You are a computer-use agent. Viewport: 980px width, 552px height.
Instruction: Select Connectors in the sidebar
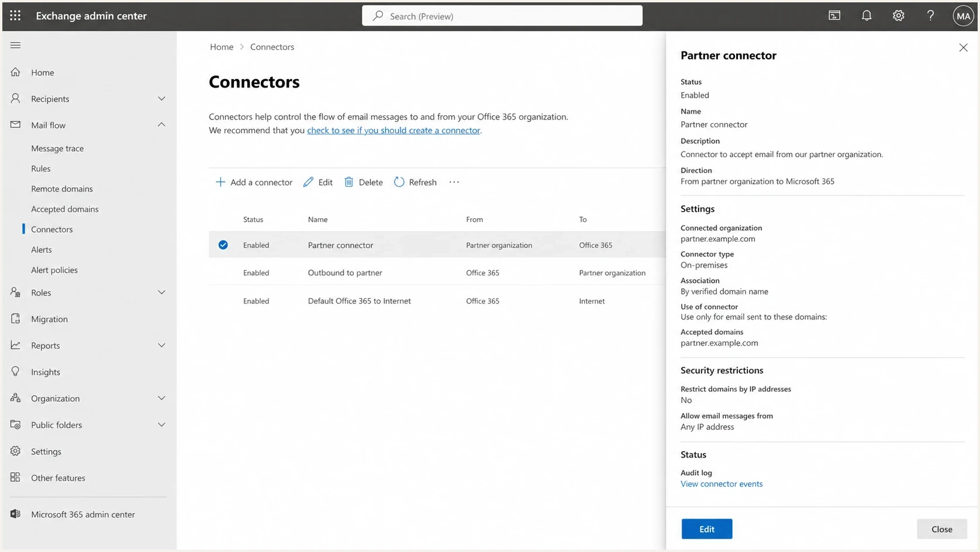click(x=52, y=229)
